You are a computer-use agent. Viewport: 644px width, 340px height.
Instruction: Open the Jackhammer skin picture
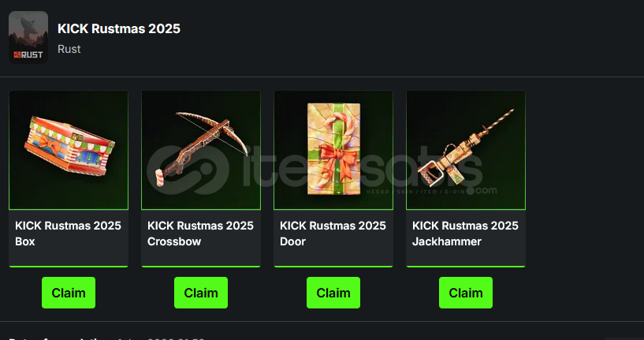pos(466,150)
